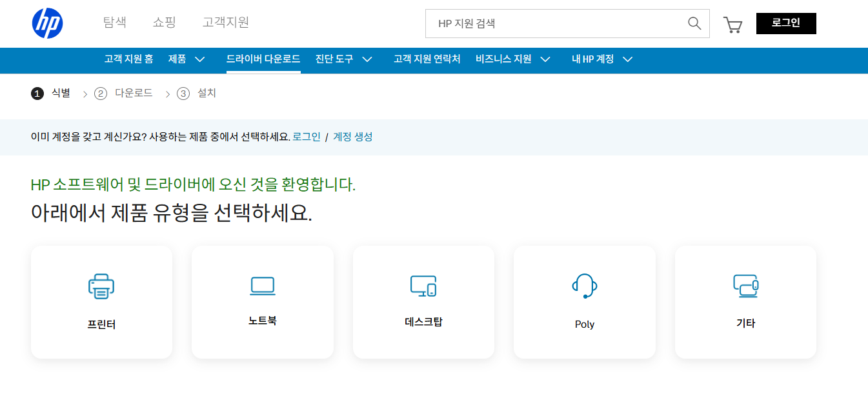
Task: Click the black 로그인 button
Action: point(786,23)
